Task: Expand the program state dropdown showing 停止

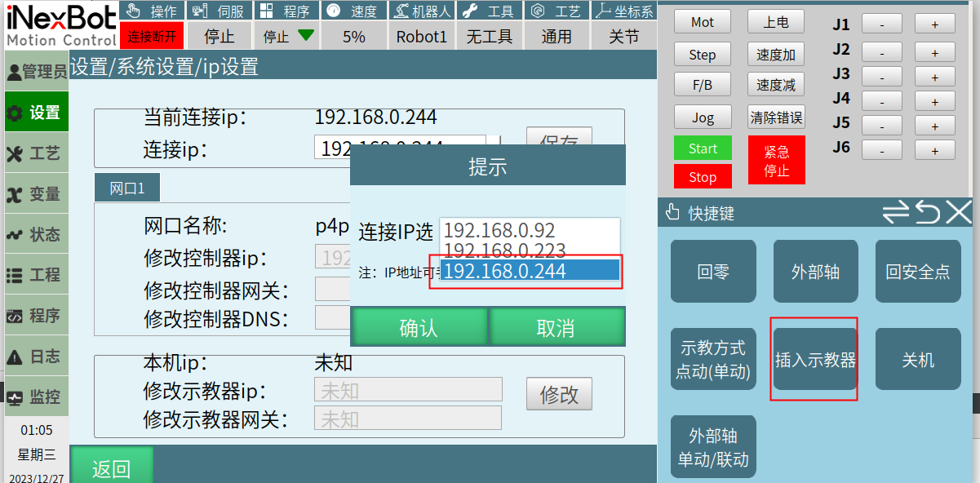Action: [288, 36]
